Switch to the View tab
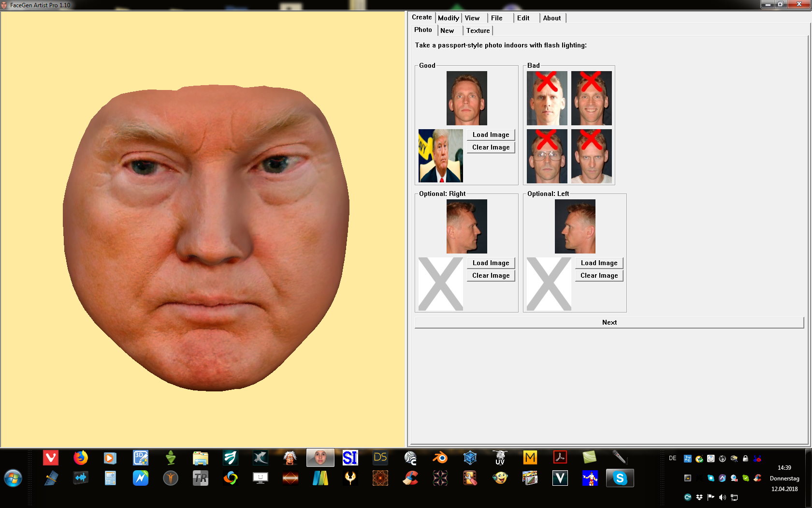Viewport: 812px width, 508px height. tap(472, 18)
